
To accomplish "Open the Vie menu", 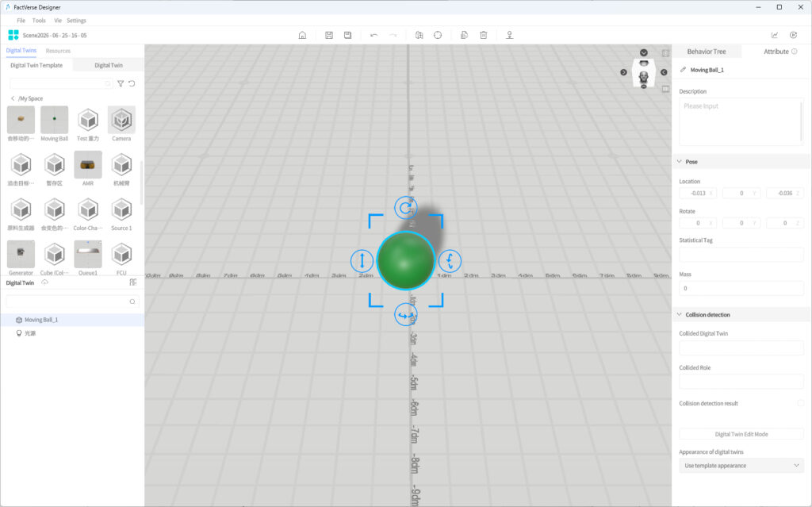I will [57, 21].
